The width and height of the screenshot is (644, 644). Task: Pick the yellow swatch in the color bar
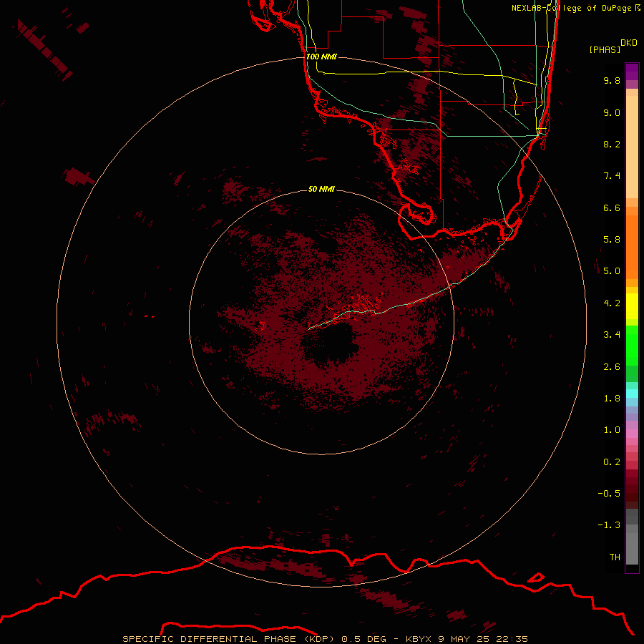pos(632,306)
